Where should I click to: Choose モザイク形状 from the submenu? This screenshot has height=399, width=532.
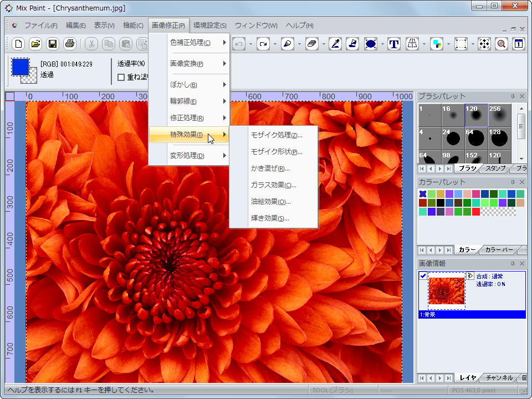(274, 152)
